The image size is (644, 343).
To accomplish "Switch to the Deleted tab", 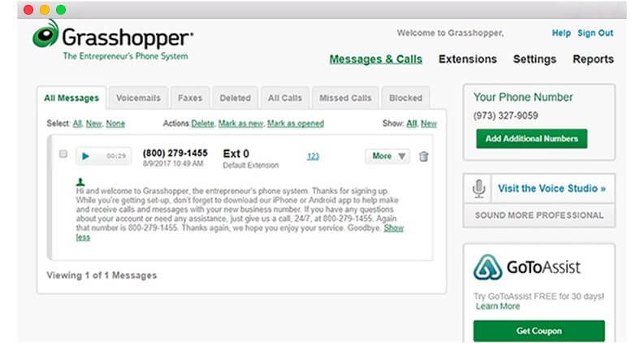I will tap(235, 98).
